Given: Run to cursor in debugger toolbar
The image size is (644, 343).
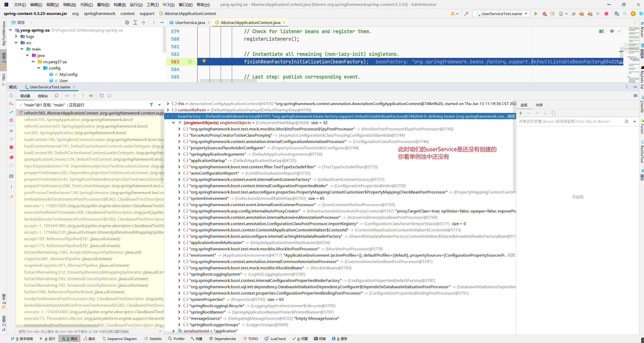Looking at the screenshot, I should tap(91, 96).
